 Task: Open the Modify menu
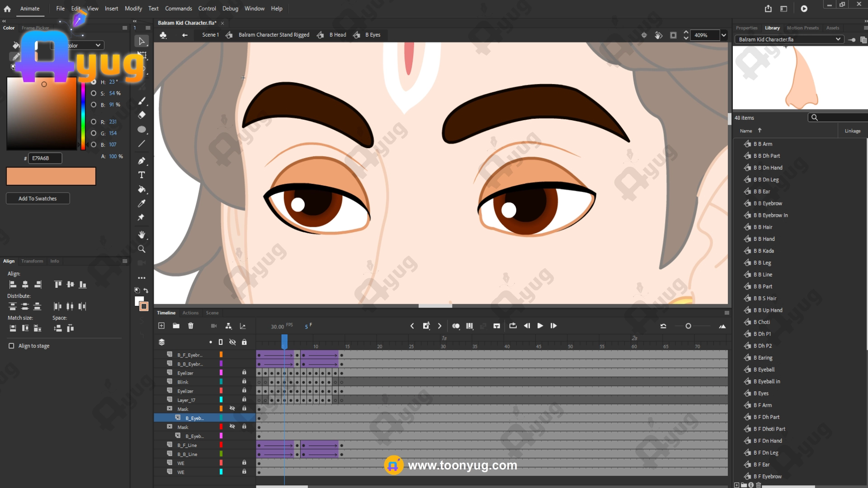click(x=133, y=9)
